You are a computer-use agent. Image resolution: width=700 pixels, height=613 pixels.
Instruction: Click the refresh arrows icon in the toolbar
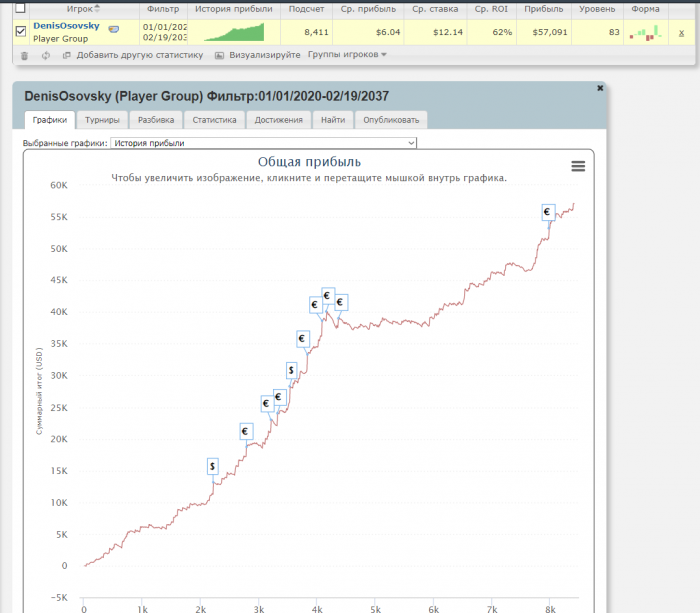click(46, 55)
